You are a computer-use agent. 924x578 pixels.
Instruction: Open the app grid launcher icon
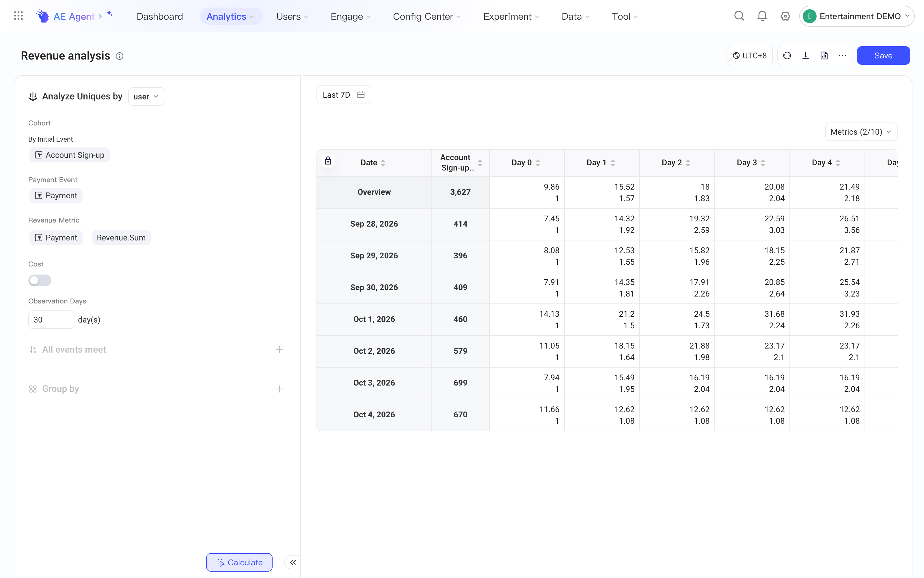pyautogui.click(x=18, y=16)
